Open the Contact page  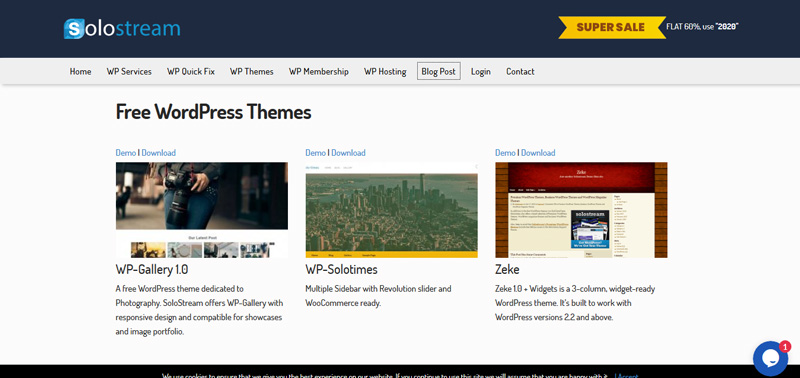tap(520, 71)
